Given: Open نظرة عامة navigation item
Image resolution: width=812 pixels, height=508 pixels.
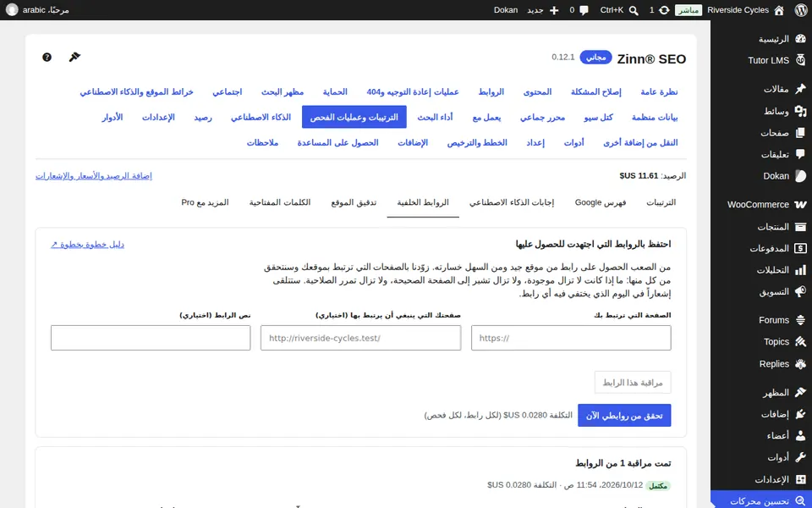Looking at the screenshot, I should point(659,92).
